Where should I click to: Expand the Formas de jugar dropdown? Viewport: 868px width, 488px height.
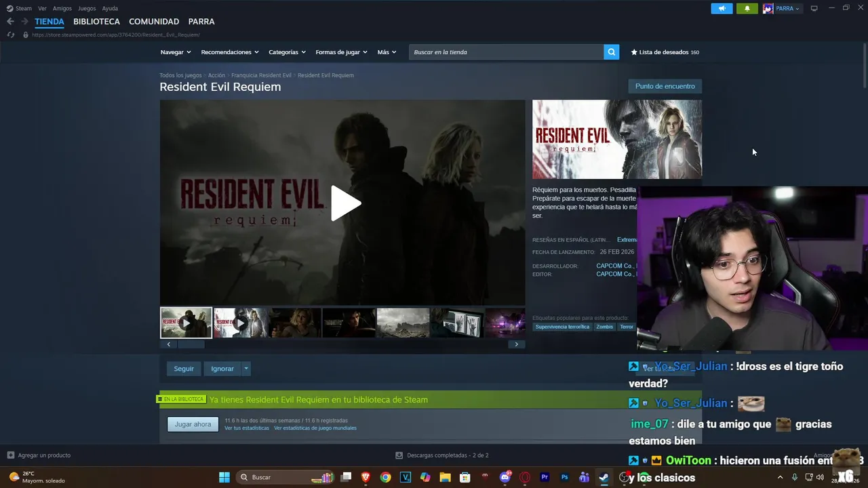coord(341,52)
